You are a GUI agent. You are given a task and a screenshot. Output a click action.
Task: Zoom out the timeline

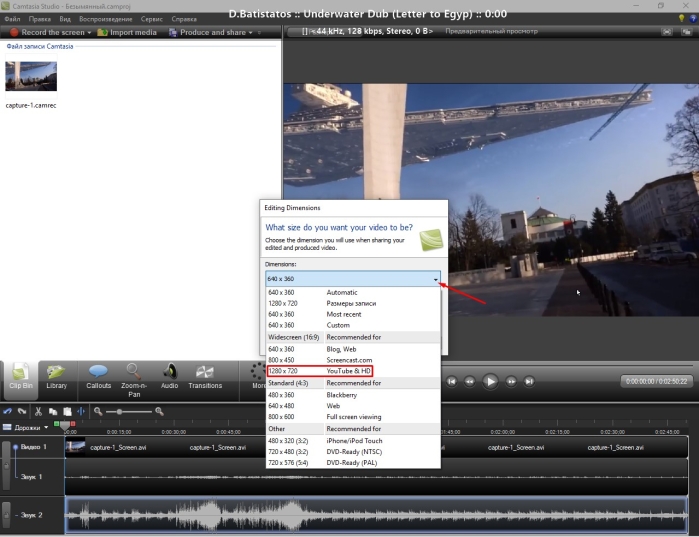click(98, 411)
